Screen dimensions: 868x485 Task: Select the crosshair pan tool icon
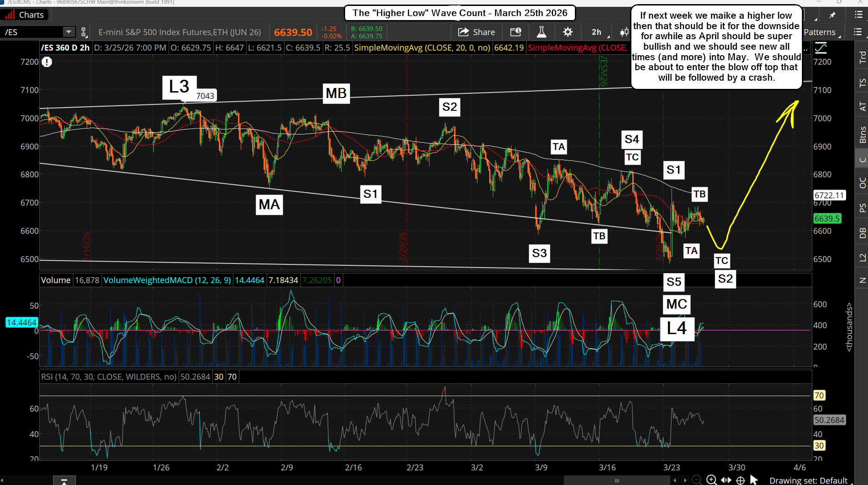(x=741, y=480)
